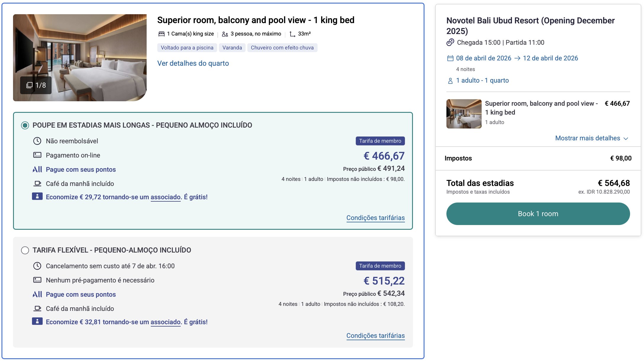Click Pague com seus pontos in first rate

81,169
